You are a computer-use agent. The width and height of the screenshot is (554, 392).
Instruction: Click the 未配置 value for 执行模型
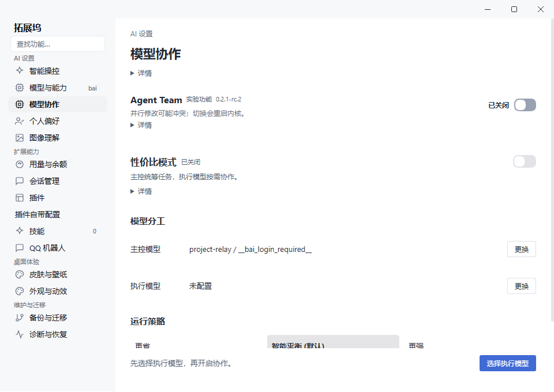point(200,286)
